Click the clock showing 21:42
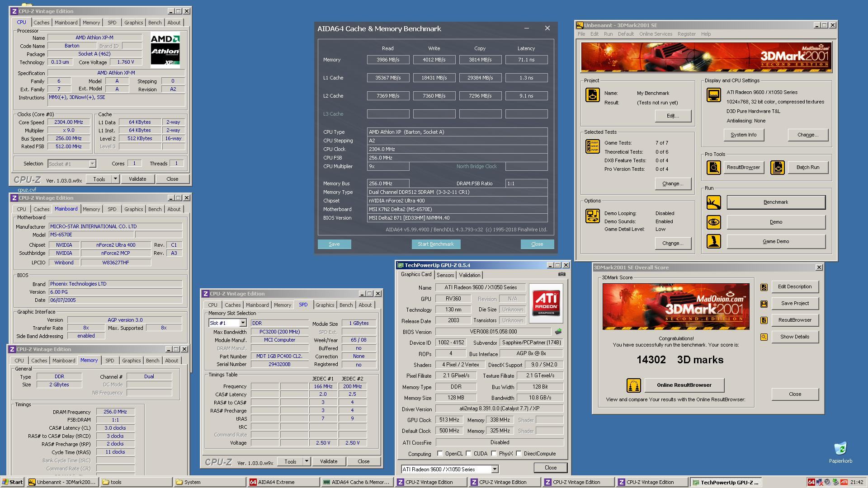This screenshot has height=488, width=868. click(x=856, y=482)
